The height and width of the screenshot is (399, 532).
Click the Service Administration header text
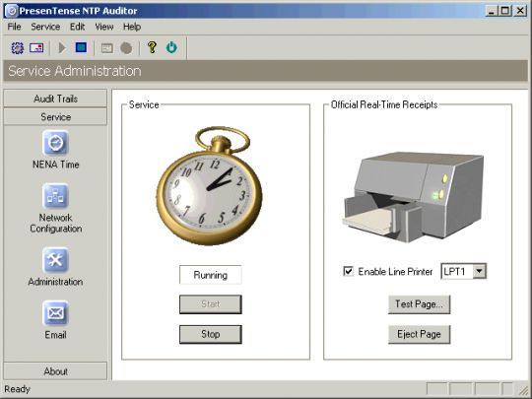point(75,71)
